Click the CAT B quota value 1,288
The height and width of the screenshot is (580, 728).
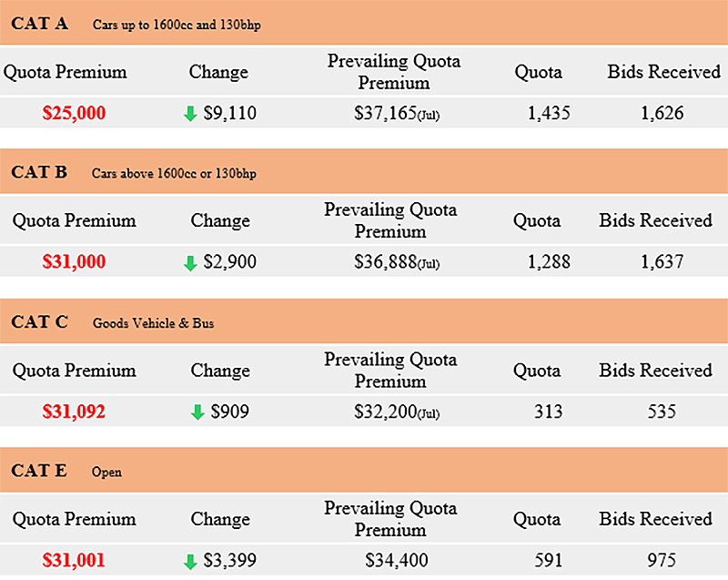[549, 262]
